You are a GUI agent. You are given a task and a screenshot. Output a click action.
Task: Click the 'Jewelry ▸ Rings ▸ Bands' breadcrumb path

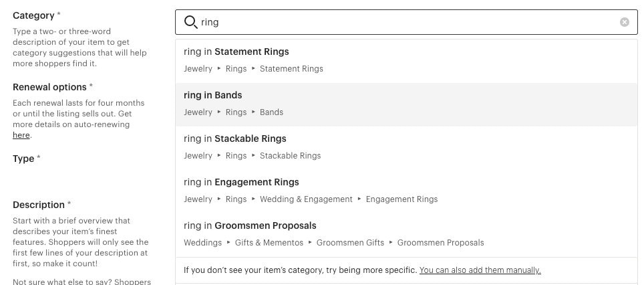pos(233,112)
